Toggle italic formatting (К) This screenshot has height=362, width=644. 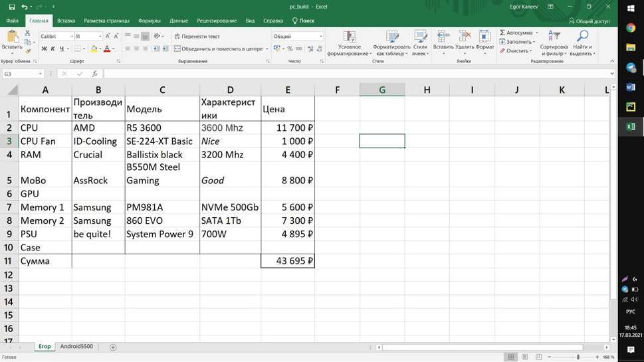pyautogui.click(x=53, y=48)
